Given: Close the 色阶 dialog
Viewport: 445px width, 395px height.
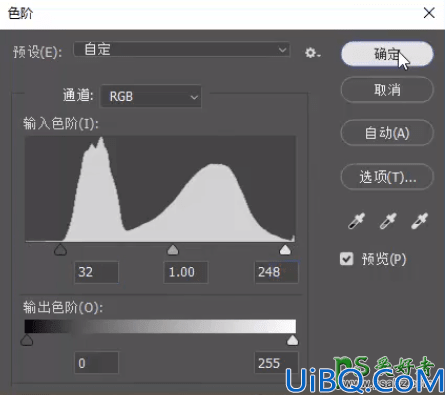Looking at the screenshot, I should tap(429, 13).
